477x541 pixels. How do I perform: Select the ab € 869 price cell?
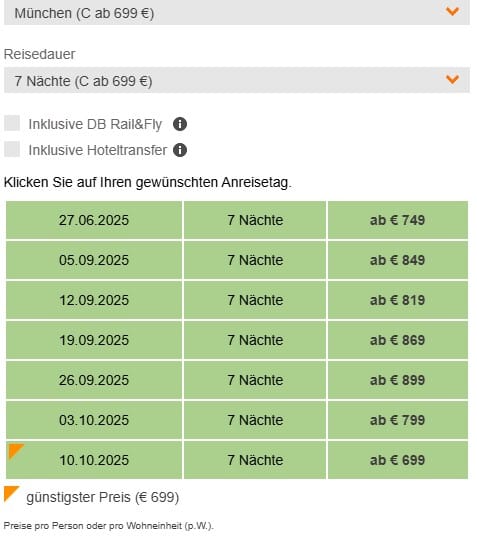(398, 340)
